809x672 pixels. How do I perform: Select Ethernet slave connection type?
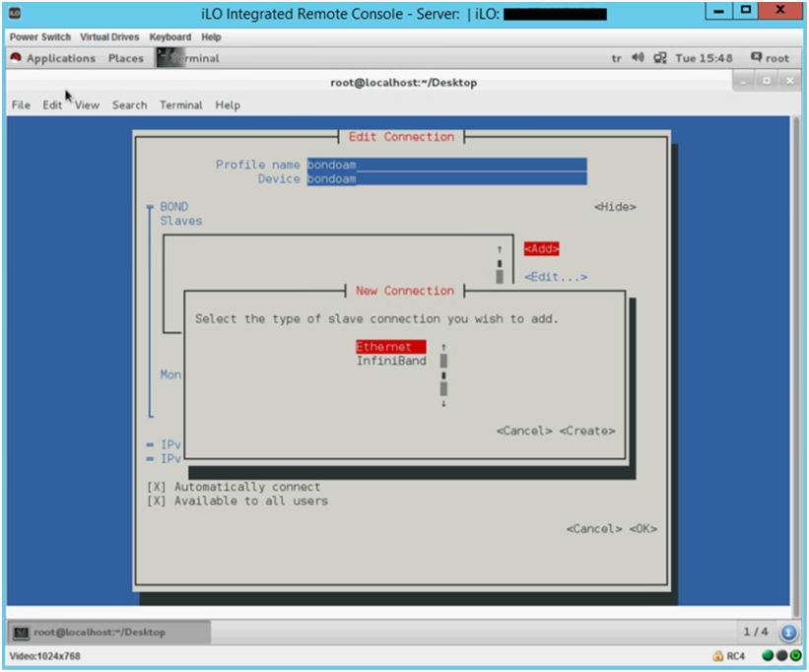pos(390,347)
